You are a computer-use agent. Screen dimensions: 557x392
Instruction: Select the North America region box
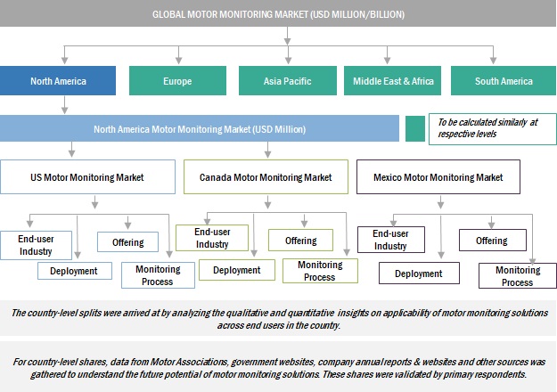click(x=58, y=81)
